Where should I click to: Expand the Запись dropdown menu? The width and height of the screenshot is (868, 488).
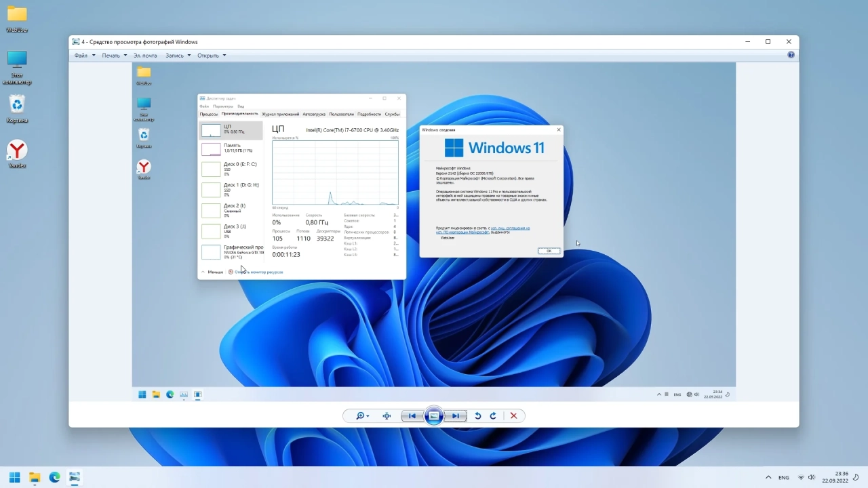point(178,56)
